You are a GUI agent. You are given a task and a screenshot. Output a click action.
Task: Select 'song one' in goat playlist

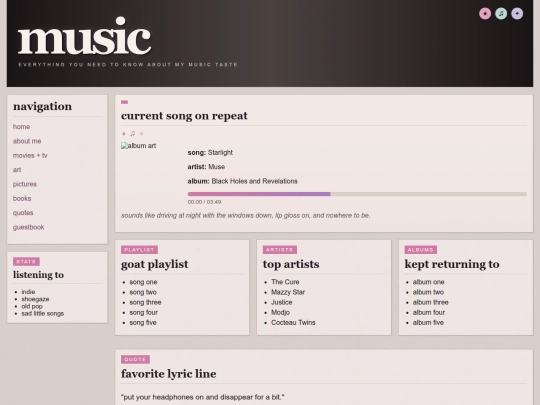point(143,282)
